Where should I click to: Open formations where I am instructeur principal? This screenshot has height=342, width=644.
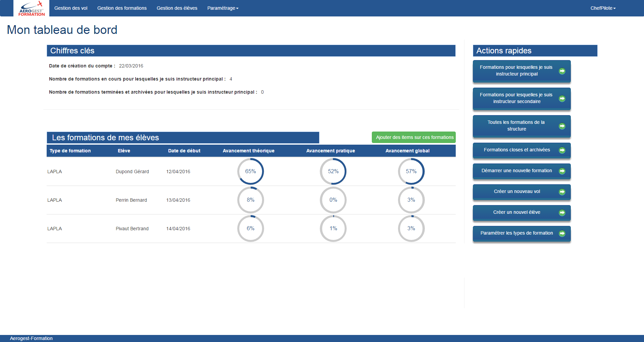coord(522,71)
